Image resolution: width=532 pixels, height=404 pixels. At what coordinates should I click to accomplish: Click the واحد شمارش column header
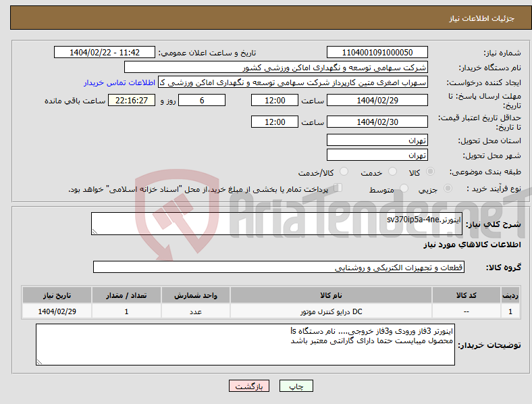pos(196,295)
